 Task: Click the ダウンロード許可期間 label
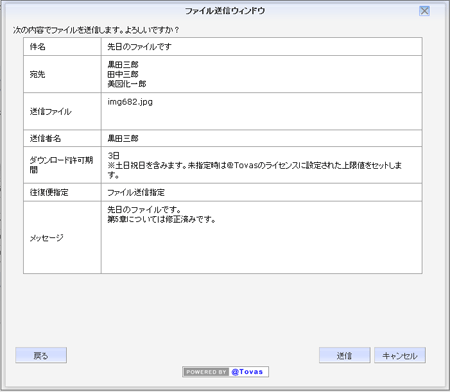pyautogui.click(x=61, y=165)
